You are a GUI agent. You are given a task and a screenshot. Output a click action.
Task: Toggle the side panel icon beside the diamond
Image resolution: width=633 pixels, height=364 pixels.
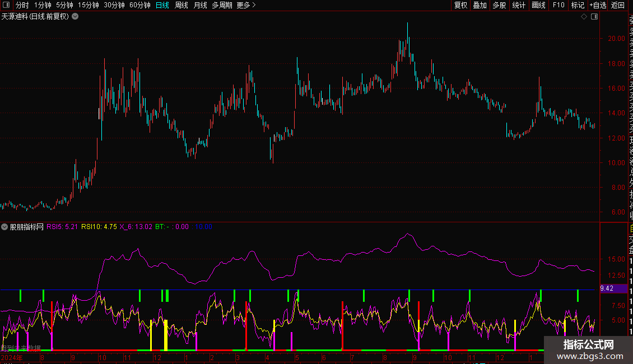(594, 16)
